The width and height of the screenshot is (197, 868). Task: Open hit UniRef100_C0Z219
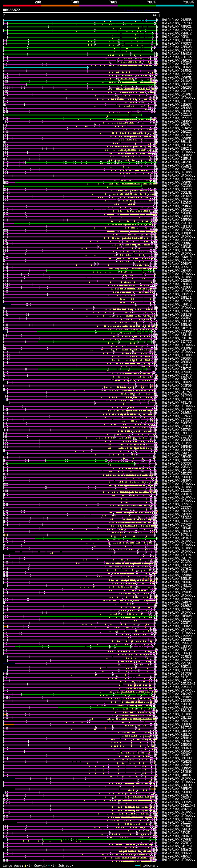pyautogui.click(x=176, y=115)
